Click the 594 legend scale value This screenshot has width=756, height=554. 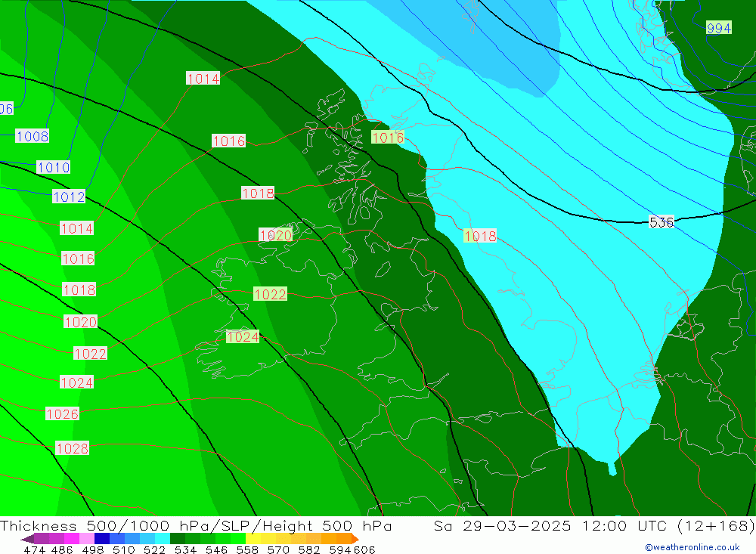pos(340,550)
